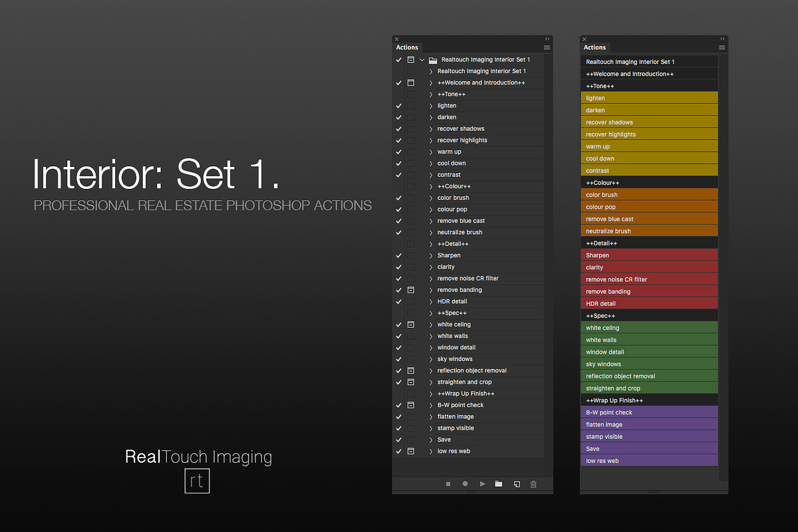The width and height of the screenshot is (798, 532).
Task: Select the clarity row in the list panel
Action: pos(468,267)
